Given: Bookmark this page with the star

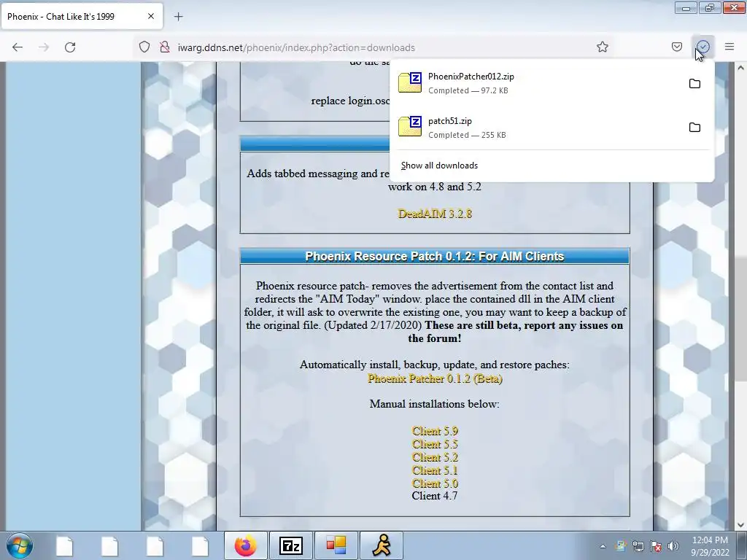Looking at the screenshot, I should click(x=602, y=47).
